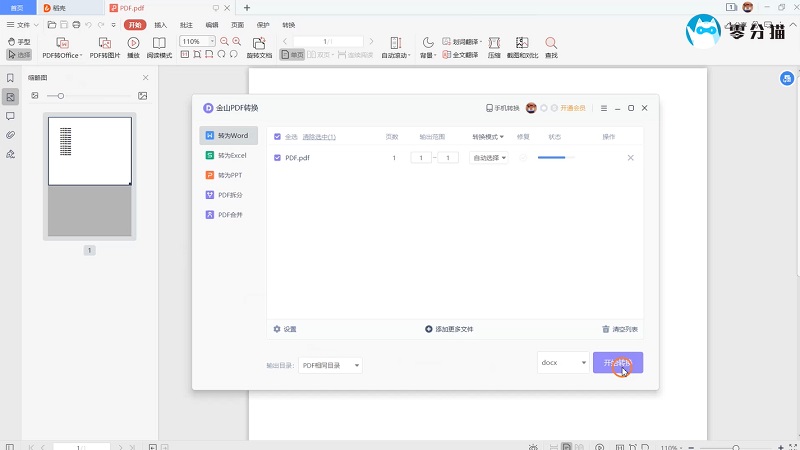Click the shrink thumbnails icon

point(35,95)
